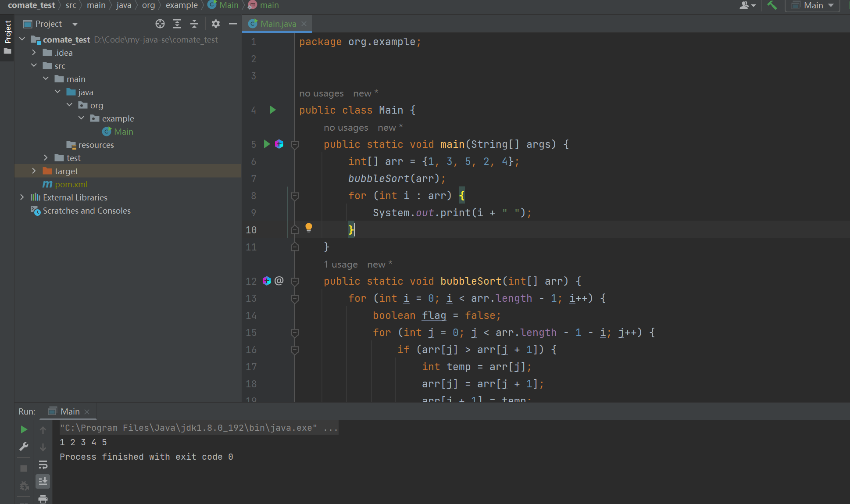Click the green Rerun button in Run panel
The height and width of the screenshot is (504, 850).
point(24,429)
